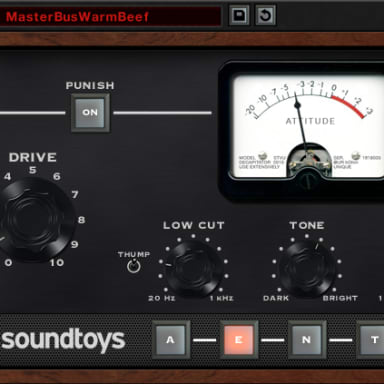Select saturation style A
The image size is (384, 384).
[170, 340]
